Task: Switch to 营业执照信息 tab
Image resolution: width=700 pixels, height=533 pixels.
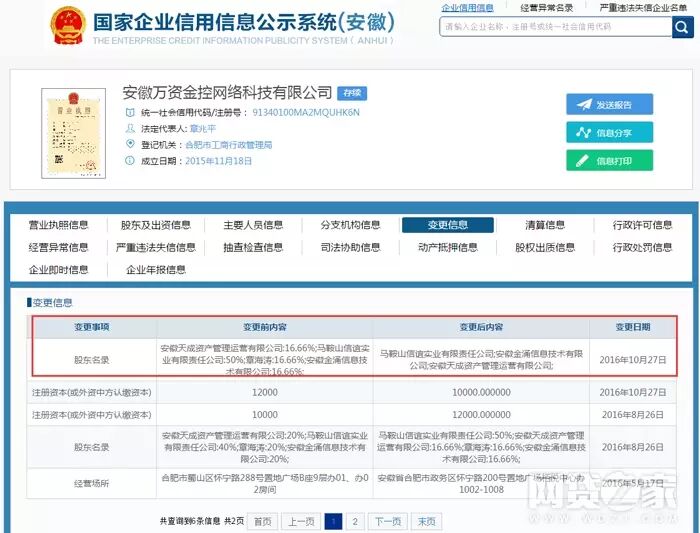Action: click(58, 225)
